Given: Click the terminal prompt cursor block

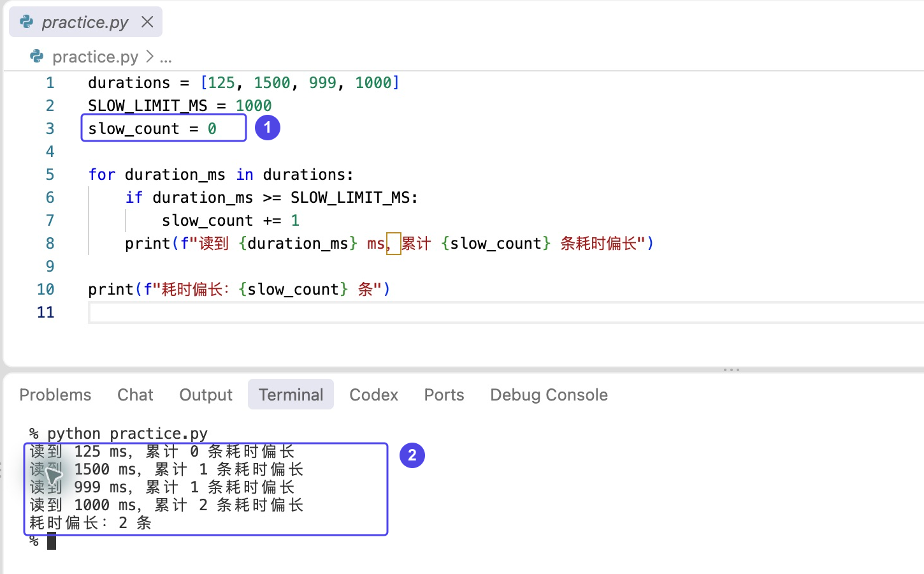Looking at the screenshot, I should pyautogui.click(x=52, y=541).
